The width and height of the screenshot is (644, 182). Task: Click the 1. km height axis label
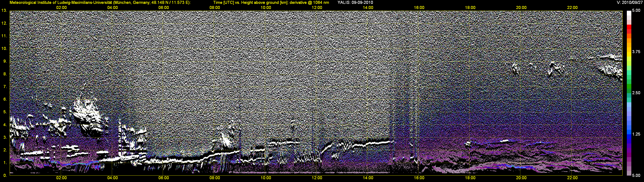tap(5, 163)
